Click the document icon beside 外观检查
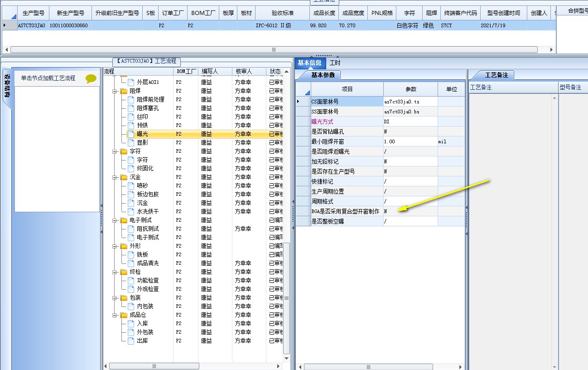The width and height of the screenshot is (588, 370). 131,289
